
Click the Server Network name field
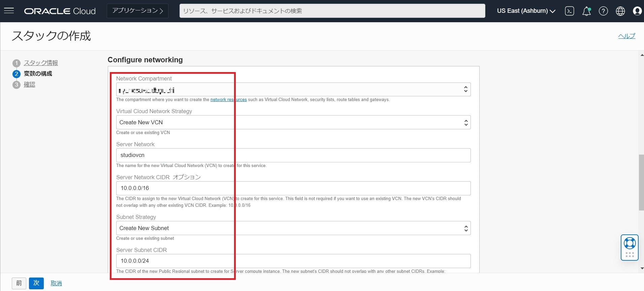coord(293,155)
